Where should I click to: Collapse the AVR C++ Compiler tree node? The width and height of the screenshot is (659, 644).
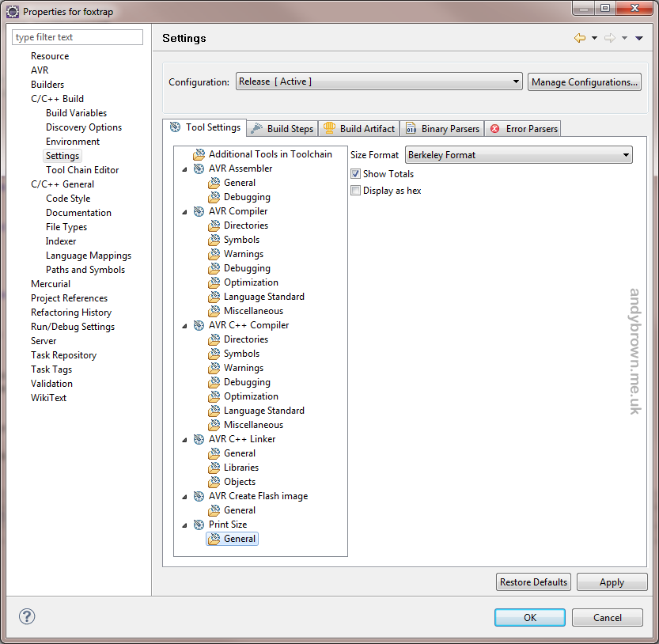(184, 325)
